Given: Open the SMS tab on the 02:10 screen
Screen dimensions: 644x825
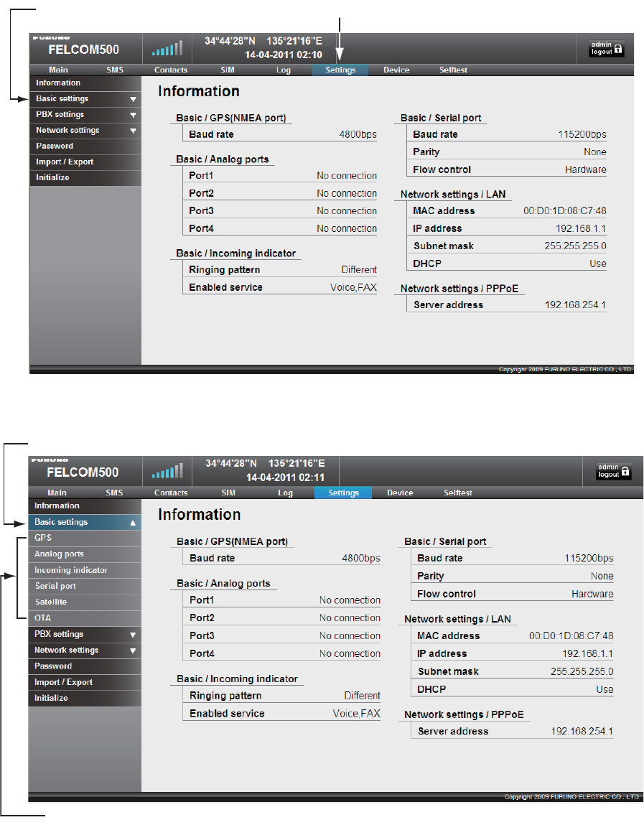Looking at the screenshot, I should pyautogui.click(x=115, y=70).
